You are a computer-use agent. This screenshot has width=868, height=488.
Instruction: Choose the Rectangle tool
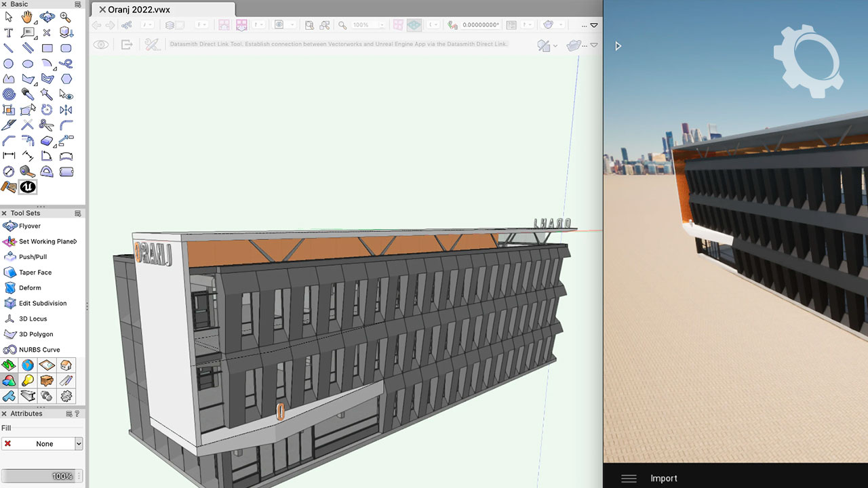click(x=47, y=48)
